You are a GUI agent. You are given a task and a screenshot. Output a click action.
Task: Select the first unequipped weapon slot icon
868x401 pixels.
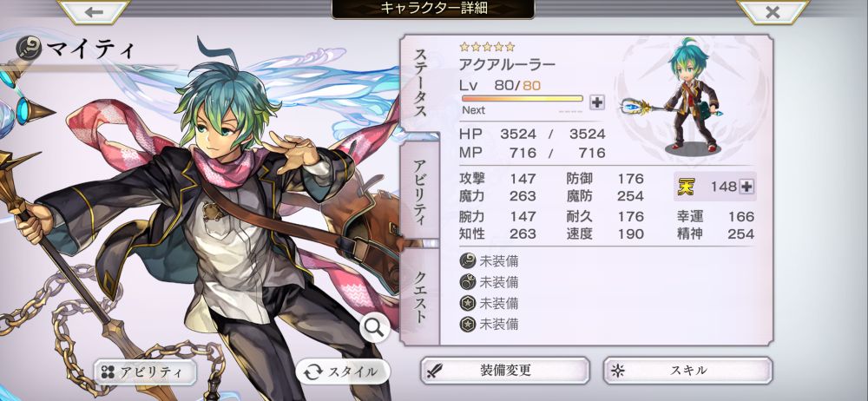[x=468, y=261]
